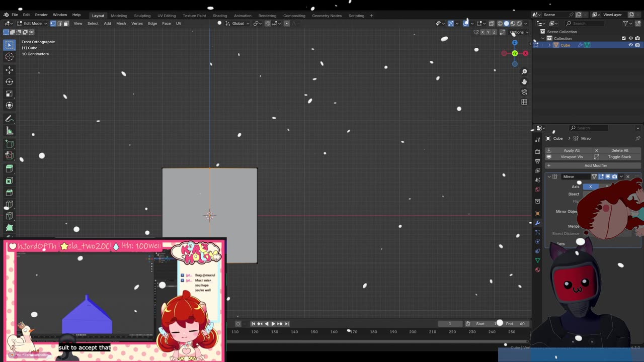Open the Render properties tab

coord(537,151)
